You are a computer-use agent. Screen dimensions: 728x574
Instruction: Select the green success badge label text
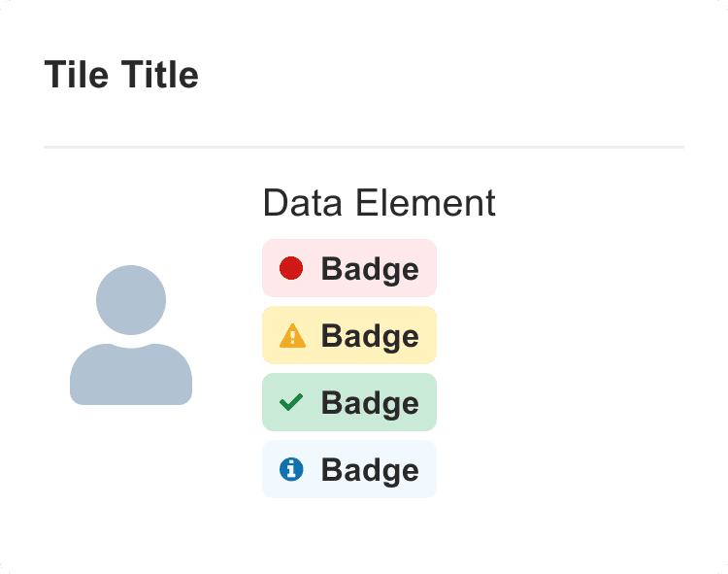click(370, 403)
